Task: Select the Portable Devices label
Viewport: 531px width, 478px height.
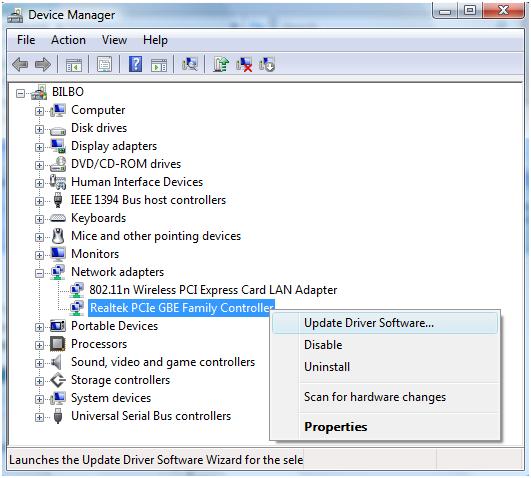Action: (x=114, y=326)
